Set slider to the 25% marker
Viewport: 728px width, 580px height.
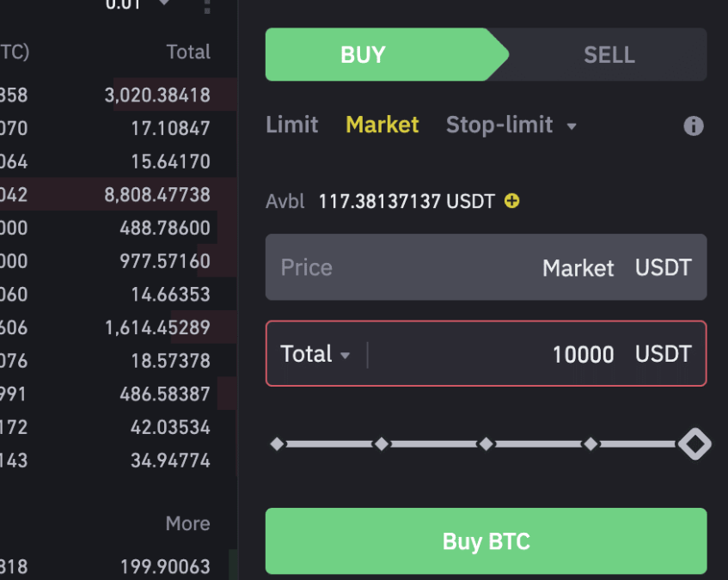point(382,444)
